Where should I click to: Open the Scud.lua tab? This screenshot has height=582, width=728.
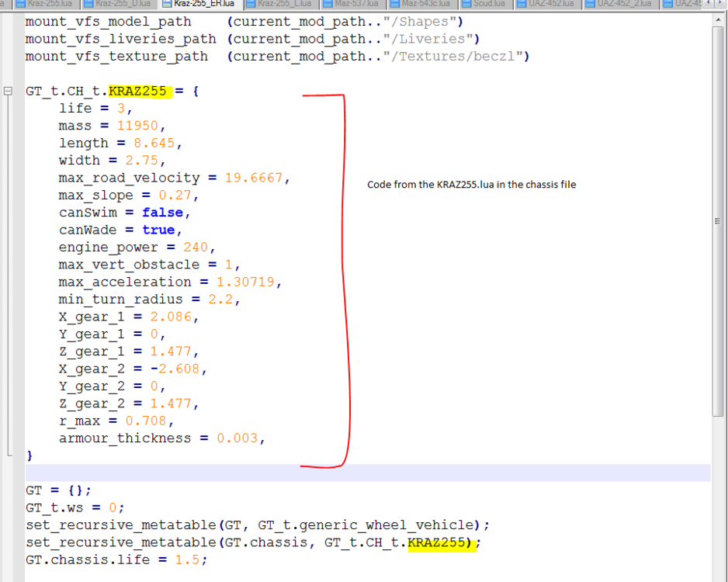[x=485, y=4]
